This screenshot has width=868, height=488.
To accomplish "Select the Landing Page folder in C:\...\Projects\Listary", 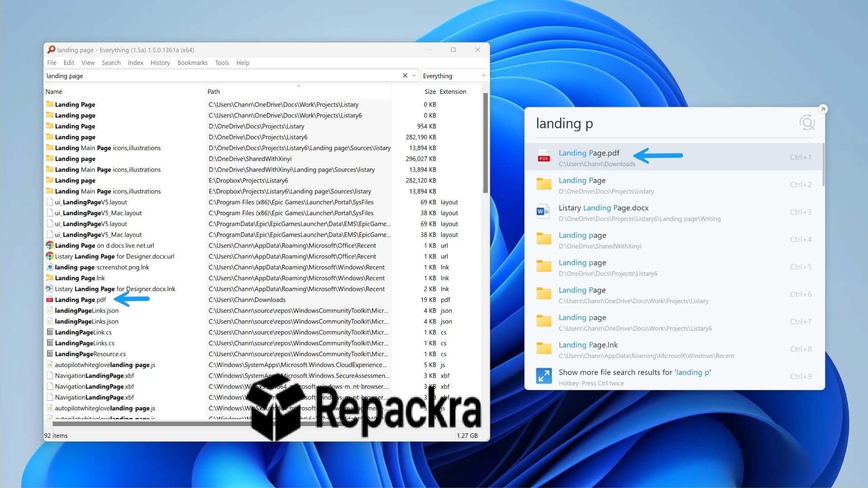I will click(75, 104).
